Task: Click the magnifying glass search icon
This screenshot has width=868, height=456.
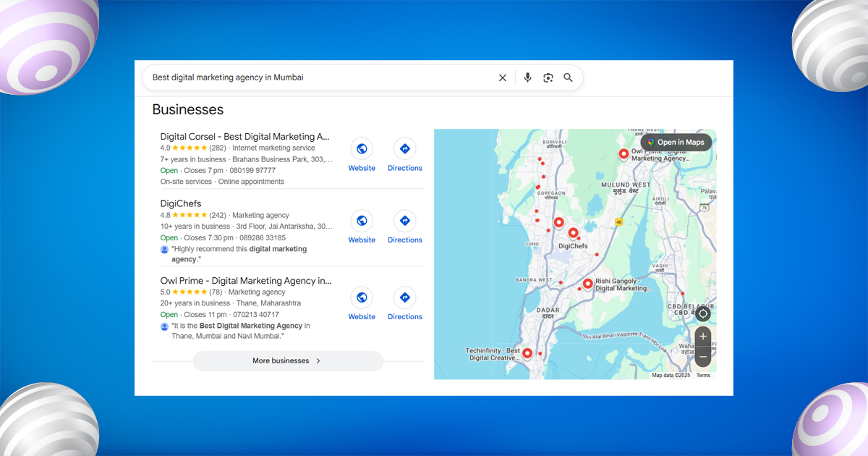Action: coord(569,77)
